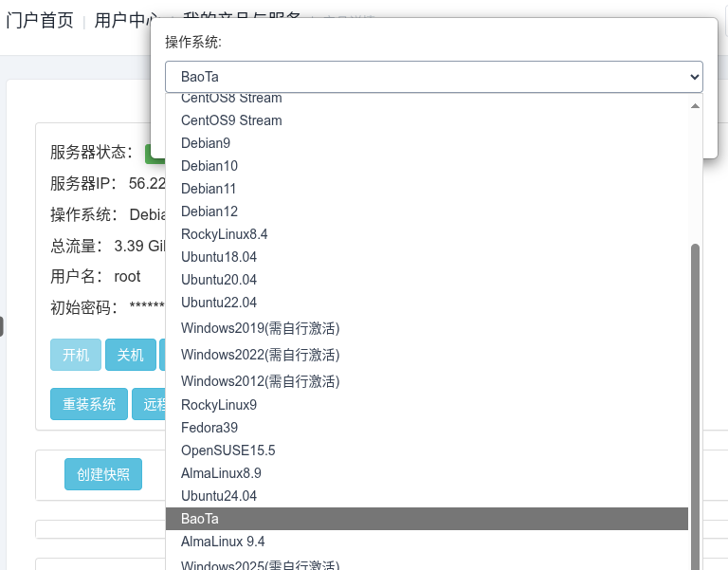Click the 3.39 总流量 value

point(139,246)
